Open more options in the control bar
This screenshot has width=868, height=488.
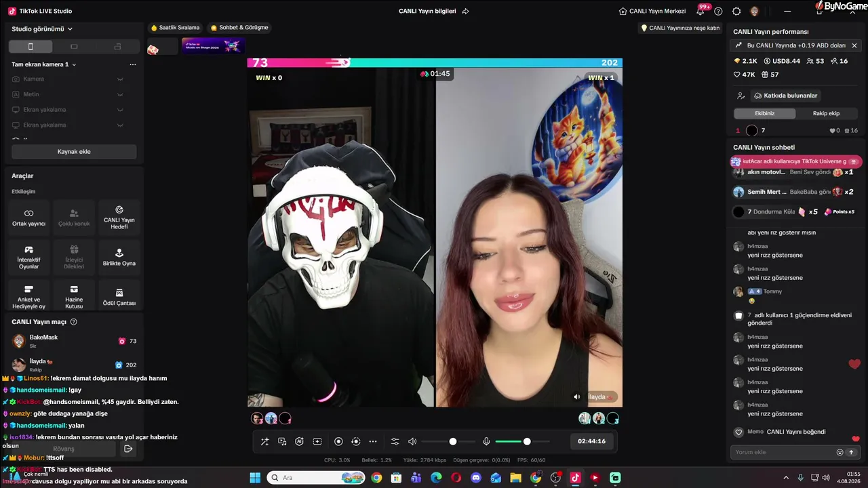point(373,441)
